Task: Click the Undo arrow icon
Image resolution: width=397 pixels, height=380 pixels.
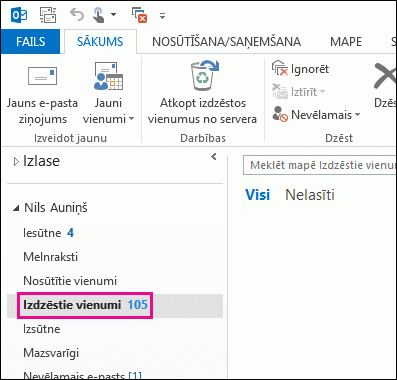Action: pos(77,15)
